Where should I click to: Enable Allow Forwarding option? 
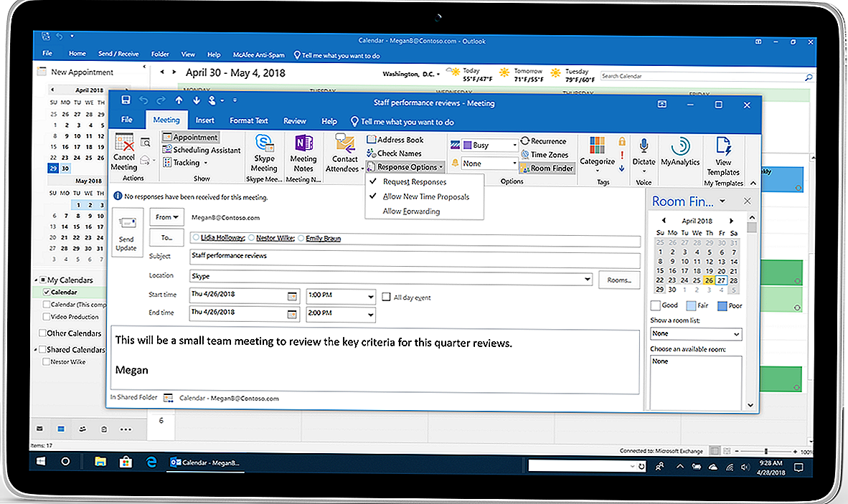coord(411,211)
